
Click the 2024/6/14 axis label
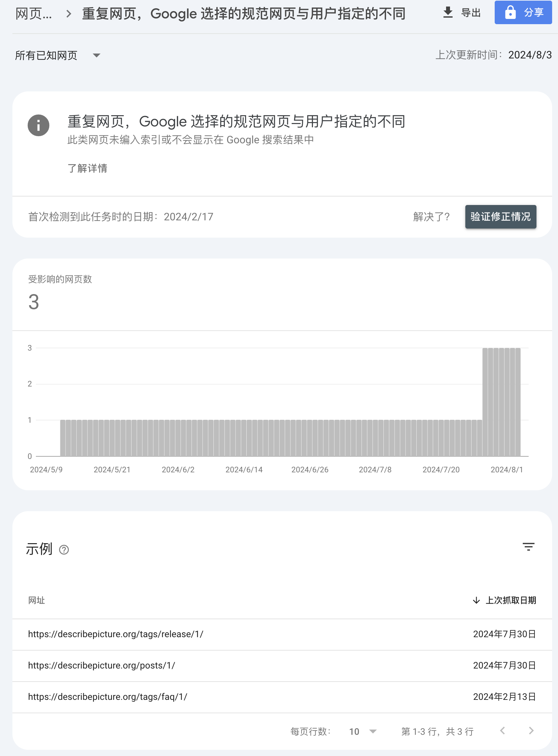(x=244, y=469)
